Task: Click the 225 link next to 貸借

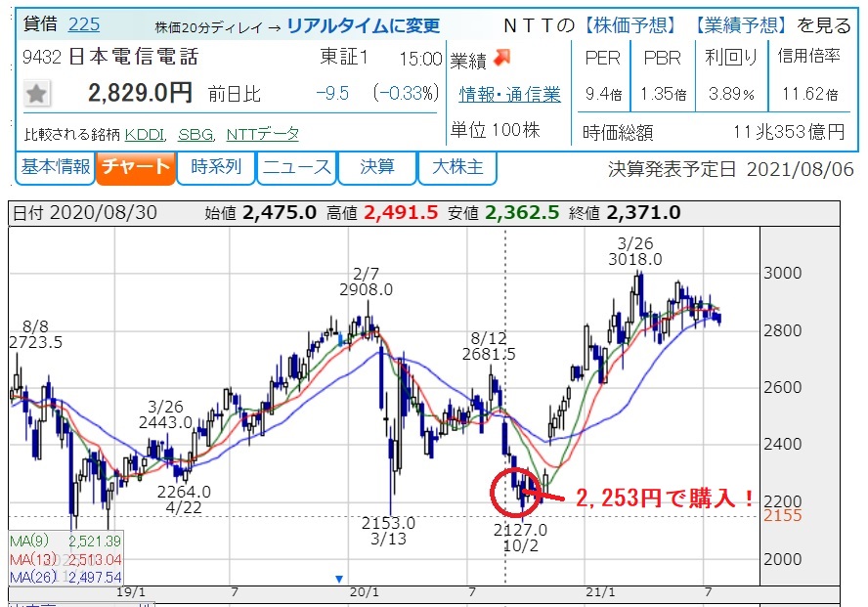Action: click(84, 24)
